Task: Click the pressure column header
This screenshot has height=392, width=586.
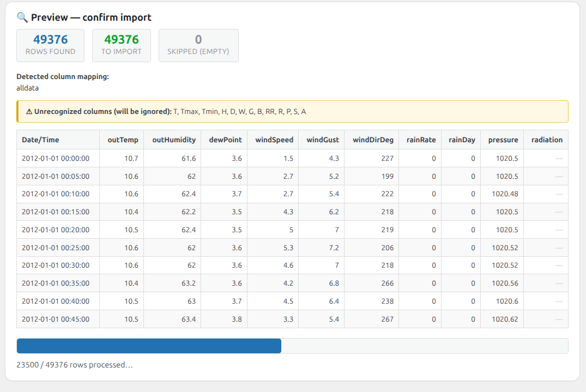Action: (x=503, y=140)
